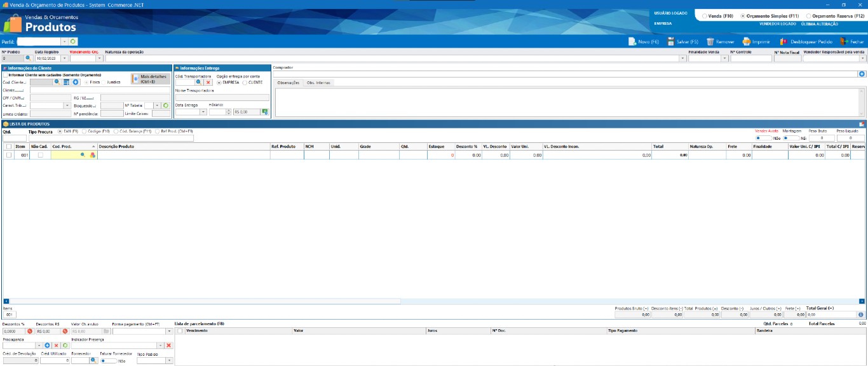Select the Observações tab
Viewport: 868px width, 366px height.
point(288,83)
